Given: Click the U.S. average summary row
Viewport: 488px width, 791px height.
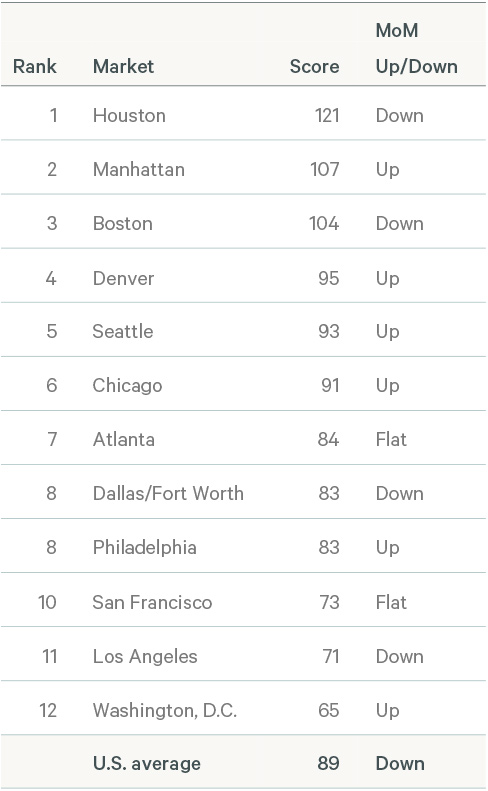Looking at the screenshot, I should coord(243,762).
